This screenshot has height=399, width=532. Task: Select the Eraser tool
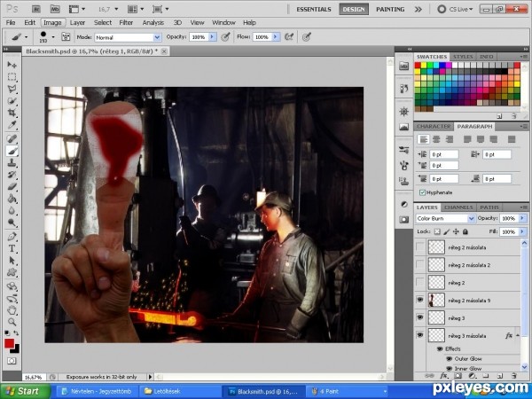(x=12, y=186)
